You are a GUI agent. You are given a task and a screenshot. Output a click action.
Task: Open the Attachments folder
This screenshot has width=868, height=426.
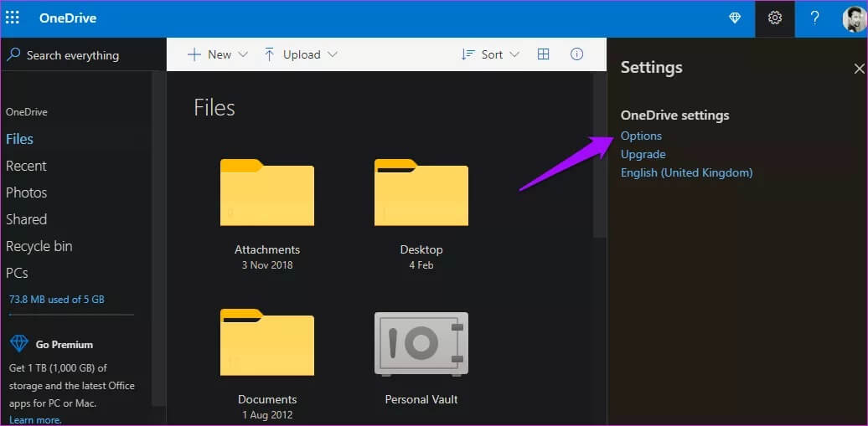click(x=266, y=192)
